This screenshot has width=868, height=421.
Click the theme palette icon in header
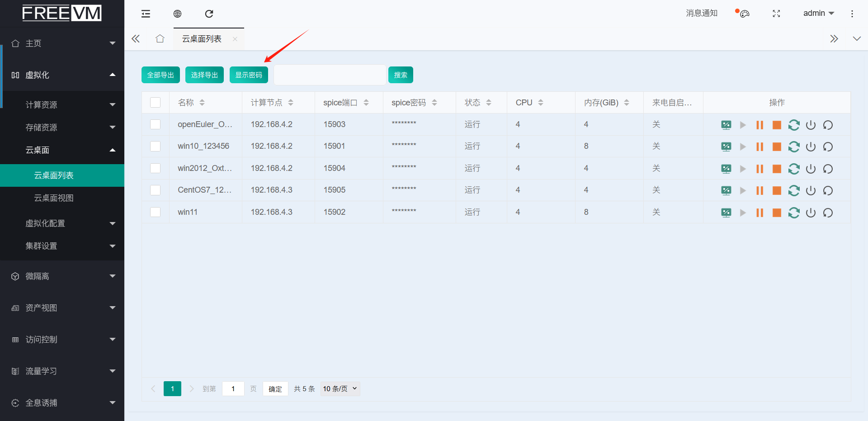pos(744,14)
